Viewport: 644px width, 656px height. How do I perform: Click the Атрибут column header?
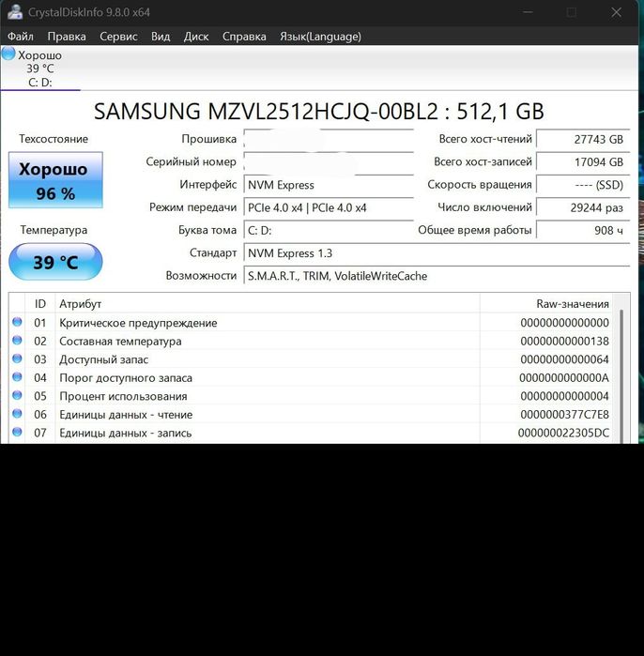268,304
